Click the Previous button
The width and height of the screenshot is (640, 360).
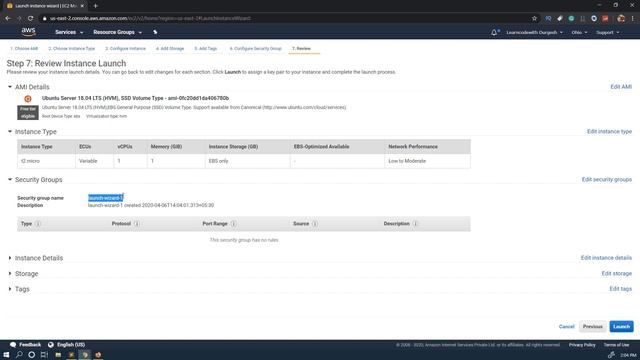pos(593,327)
